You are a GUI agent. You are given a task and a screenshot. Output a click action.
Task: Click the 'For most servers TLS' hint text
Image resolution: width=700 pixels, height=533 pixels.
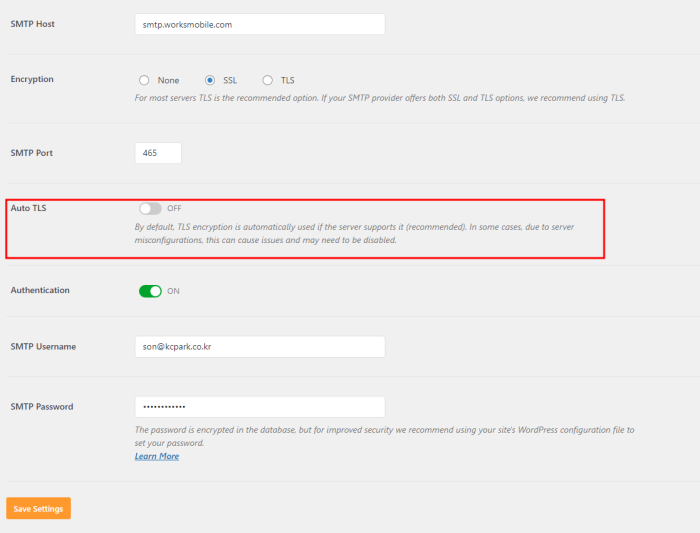(380, 98)
